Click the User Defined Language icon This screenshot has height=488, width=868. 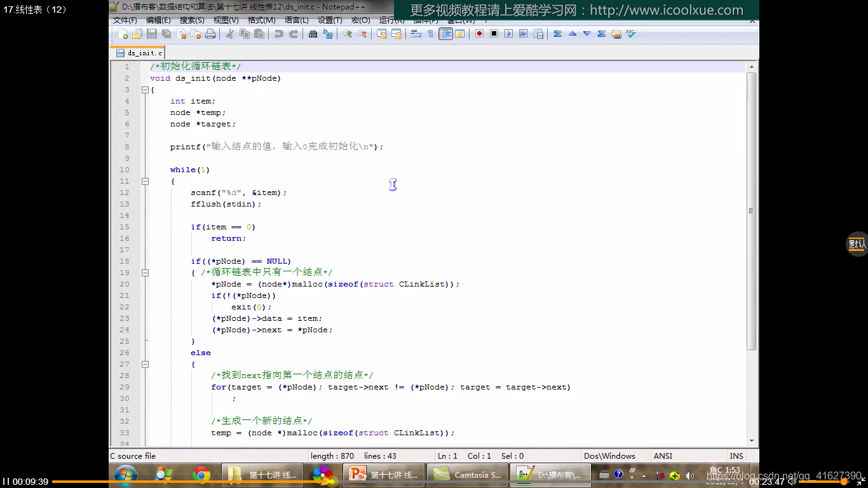coord(459,34)
